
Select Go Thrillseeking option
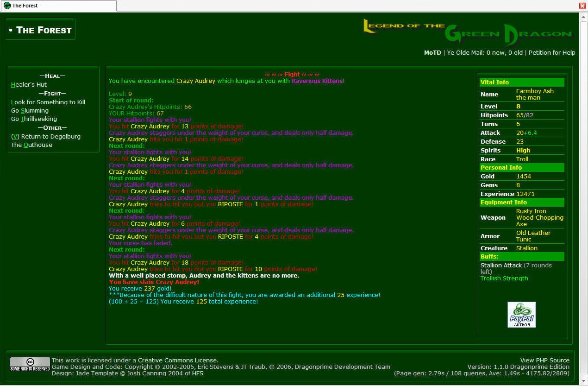[34, 119]
